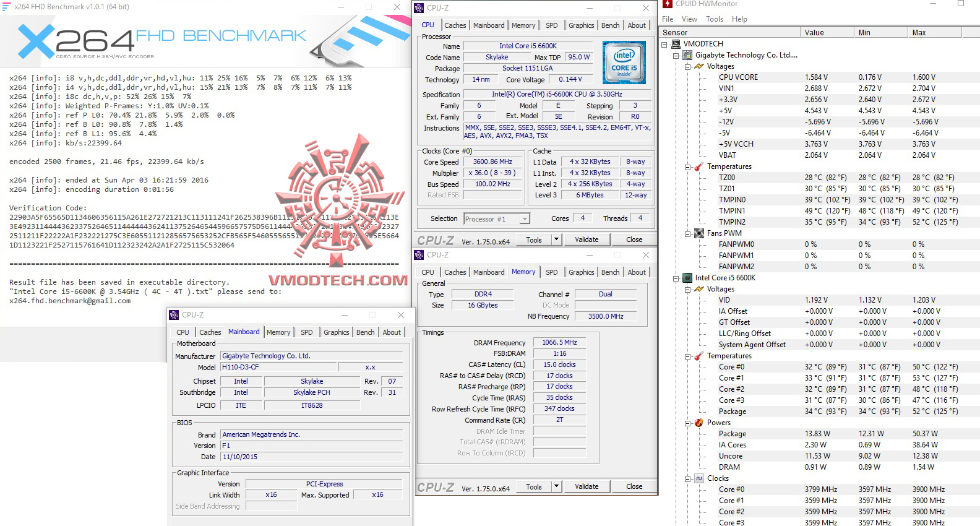980x526 pixels.
Task: Open the Tools menu in HWMonitor
Action: pos(715,19)
